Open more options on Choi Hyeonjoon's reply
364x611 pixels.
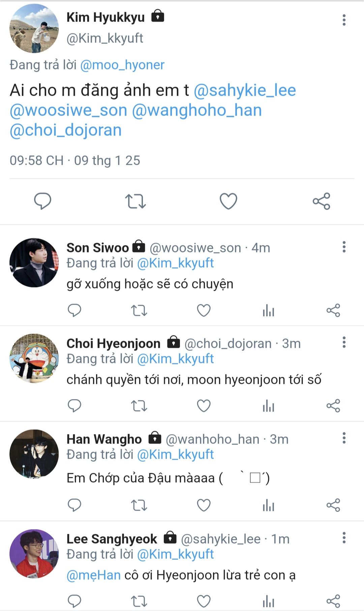pyautogui.click(x=344, y=342)
